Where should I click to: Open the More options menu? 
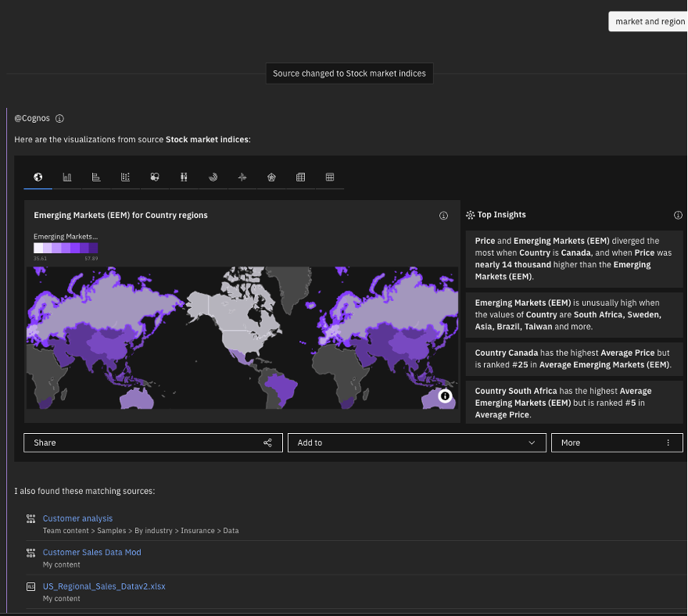click(x=617, y=442)
